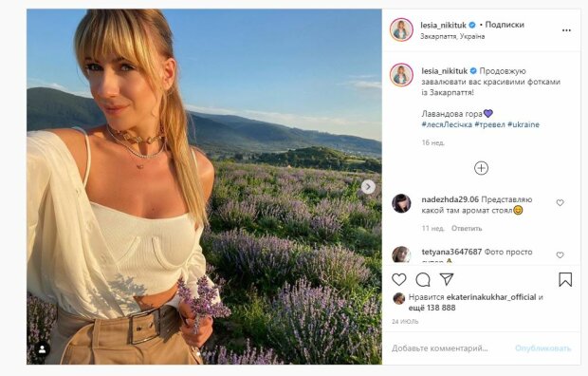This screenshot has height=376, width=588.
Task: Share the post with the paper plane icon
Action: [x=447, y=279]
